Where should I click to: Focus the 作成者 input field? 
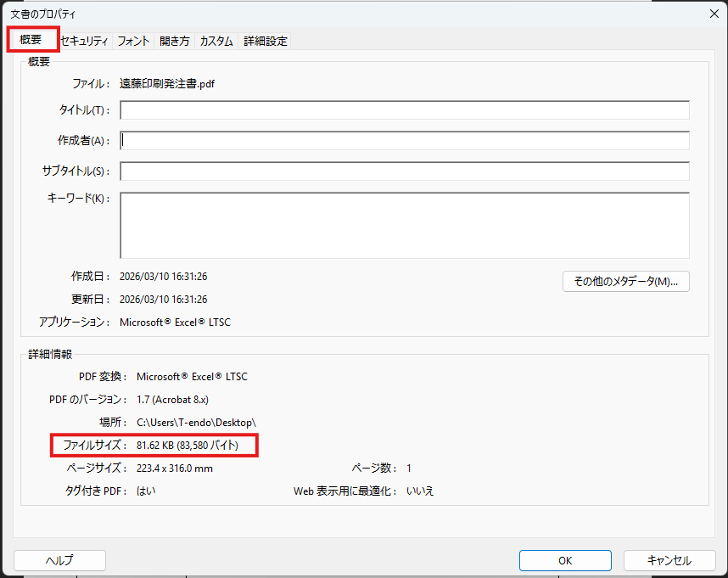pyautogui.click(x=404, y=141)
